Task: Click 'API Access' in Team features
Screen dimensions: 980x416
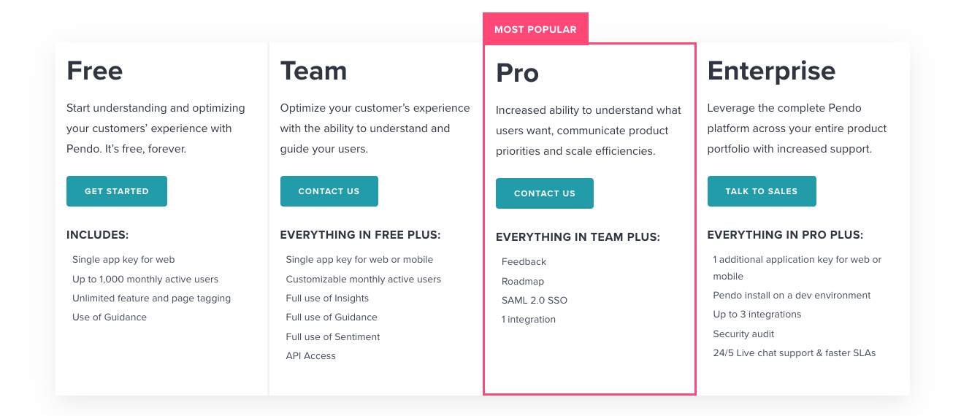Action: click(x=311, y=356)
